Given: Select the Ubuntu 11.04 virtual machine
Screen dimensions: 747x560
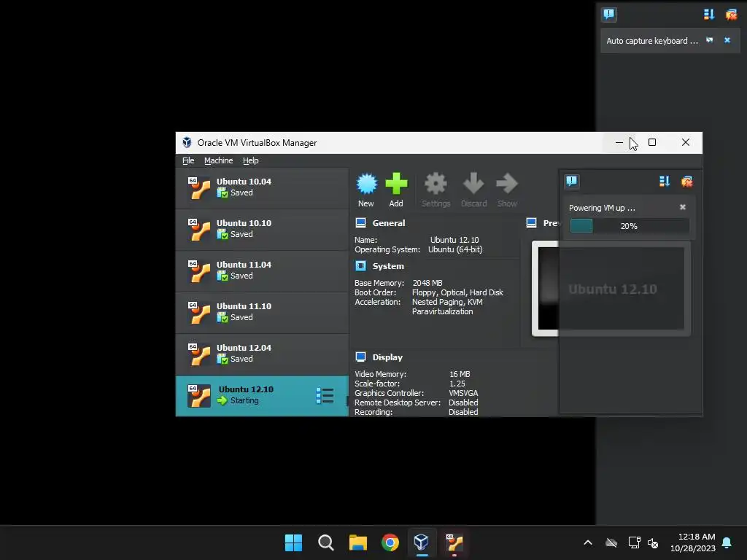Looking at the screenshot, I should tap(262, 271).
